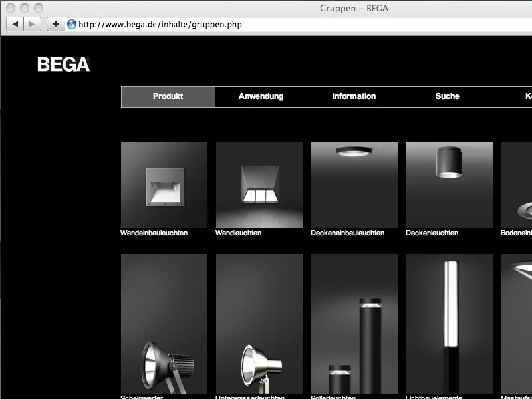The image size is (532, 399).
Task: Open the Information tab
Action: (354, 96)
